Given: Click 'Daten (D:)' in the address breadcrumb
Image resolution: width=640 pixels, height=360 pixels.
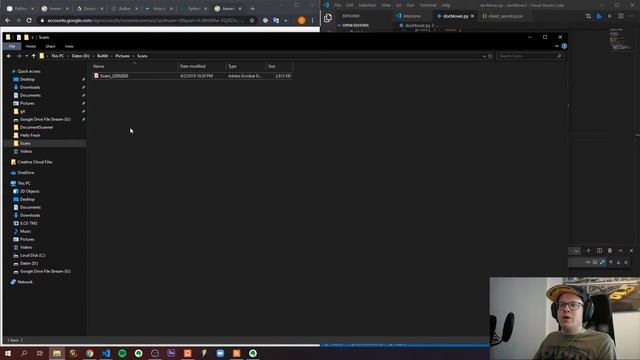Looking at the screenshot, I should [x=80, y=56].
